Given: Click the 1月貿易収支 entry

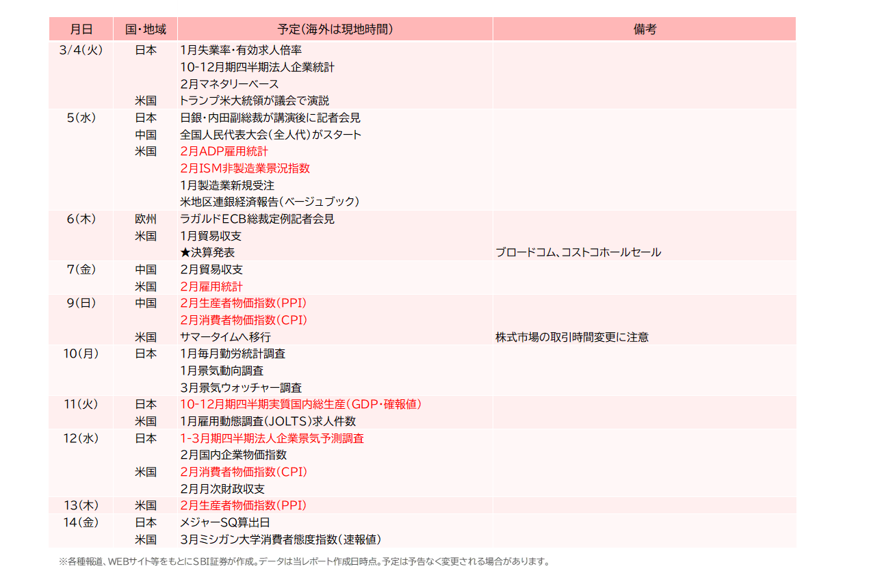Looking at the screenshot, I should 211,236.
